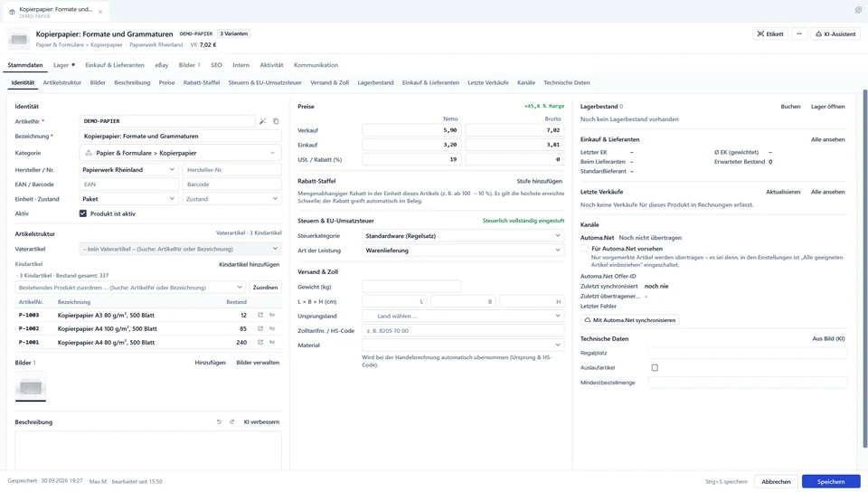The height and width of the screenshot is (492, 868).
Task: Select the 'Steuern & EU-Umsatzsteuer' sub-tab
Action: (265, 82)
